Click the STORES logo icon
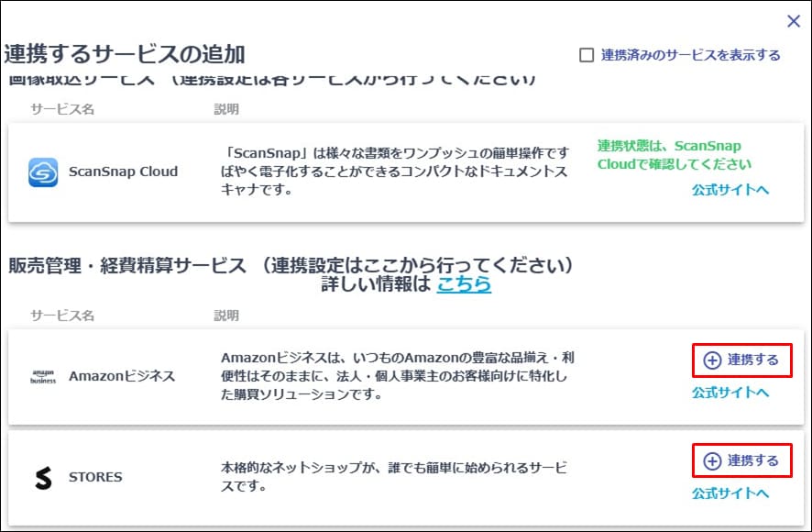Screen dimensions: 812x532 (x=43, y=478)
